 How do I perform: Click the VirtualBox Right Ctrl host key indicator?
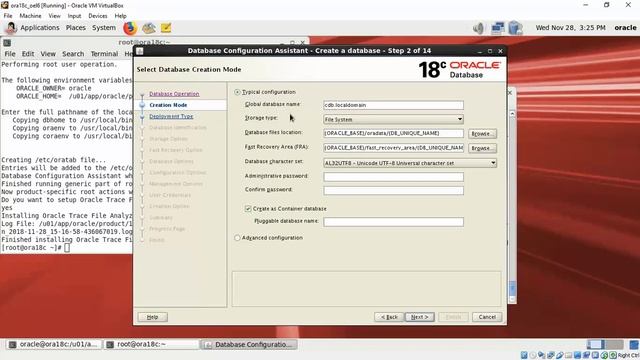pos(629,356)
